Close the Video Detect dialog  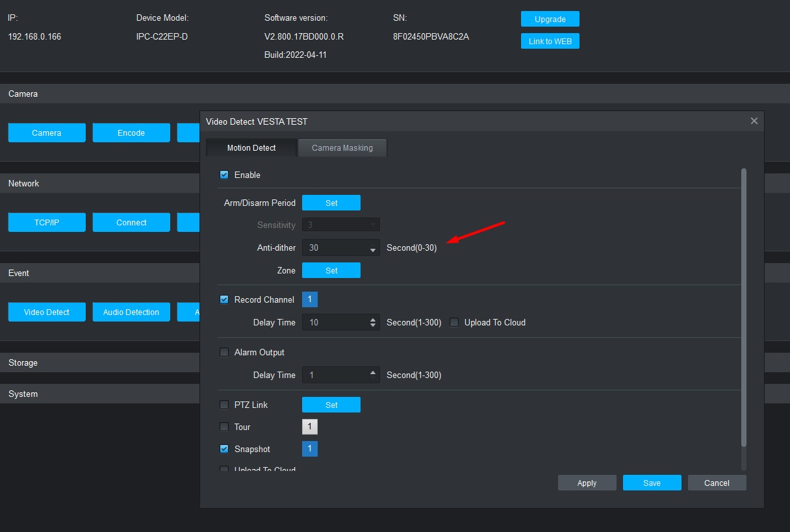point(754,121)
